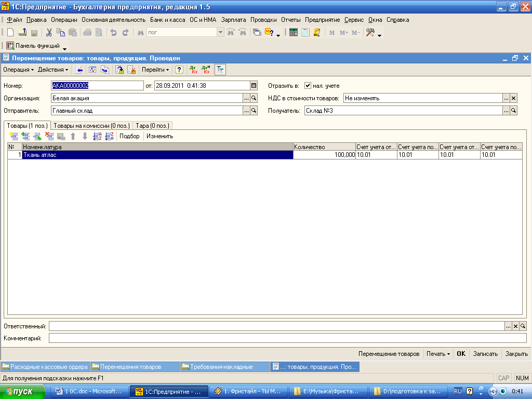This screenshot has width=532, height=399.
Task: Move row down with the arrow icon
Action: (85, 137)
